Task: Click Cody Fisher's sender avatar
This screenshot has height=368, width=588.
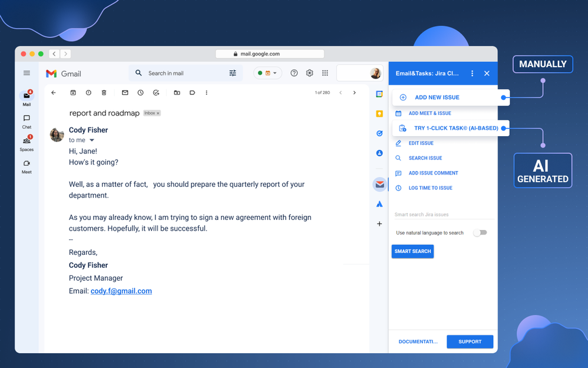Action: tap(57, 135)
